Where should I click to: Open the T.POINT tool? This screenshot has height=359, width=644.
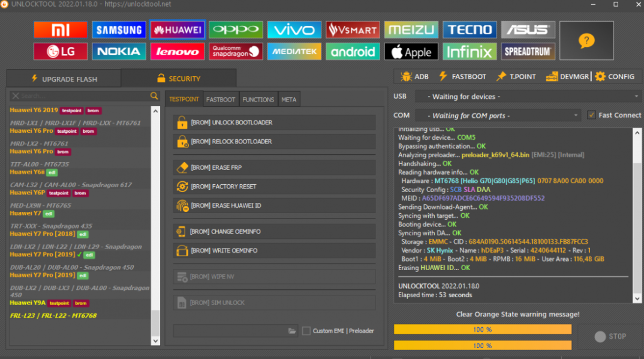(516, 76)
